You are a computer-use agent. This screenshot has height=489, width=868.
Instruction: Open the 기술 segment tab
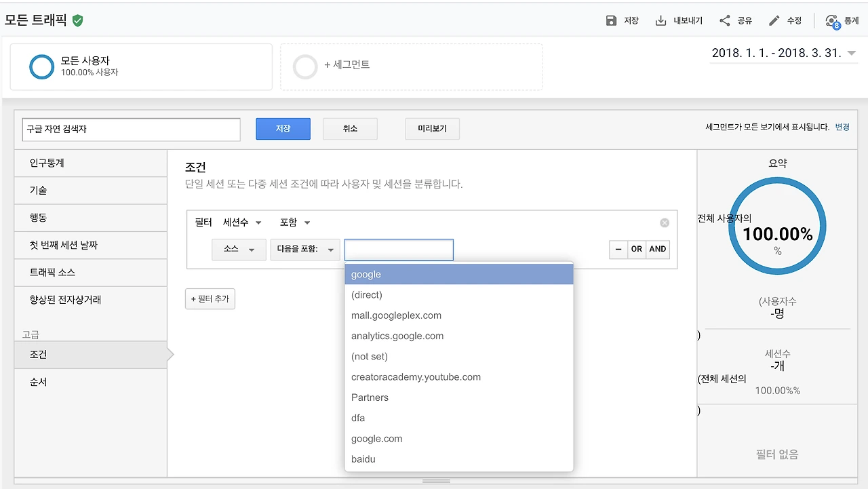[x=91, y=191]
